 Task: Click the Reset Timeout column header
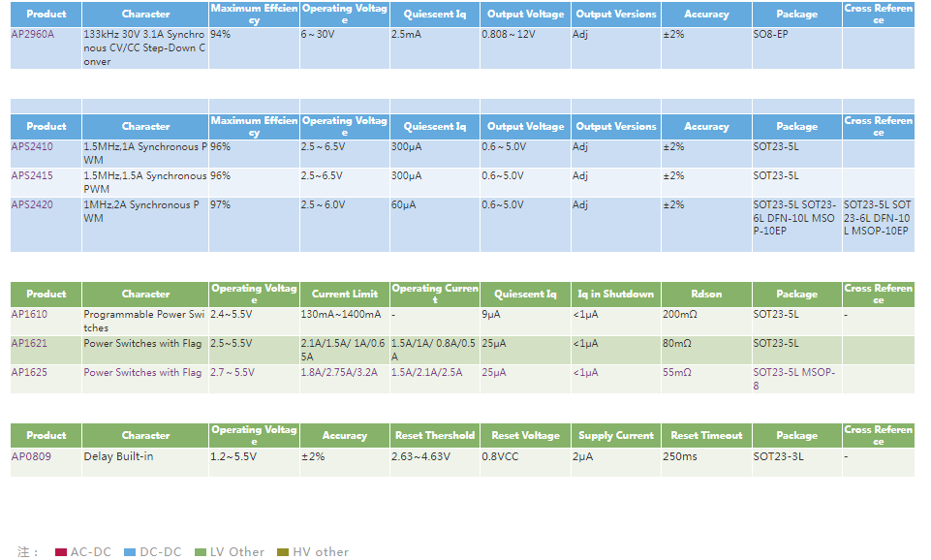[706, 436]
